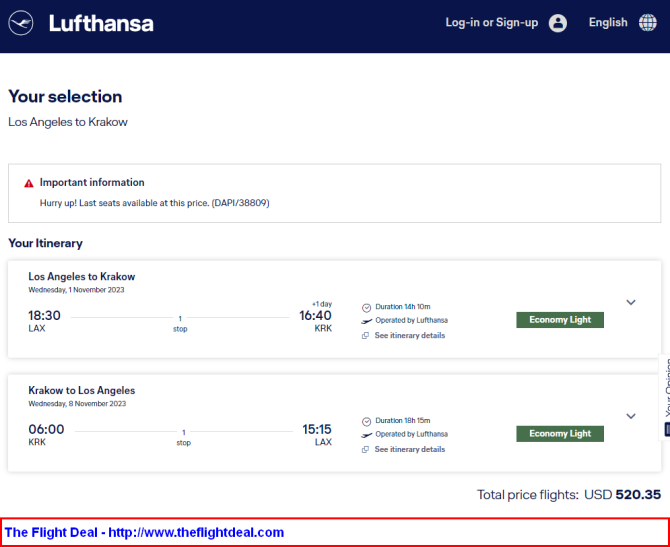Viewport: 670px width, 547px height.
Task: Click the red warning triangle icon
Action: coord(29,183)
